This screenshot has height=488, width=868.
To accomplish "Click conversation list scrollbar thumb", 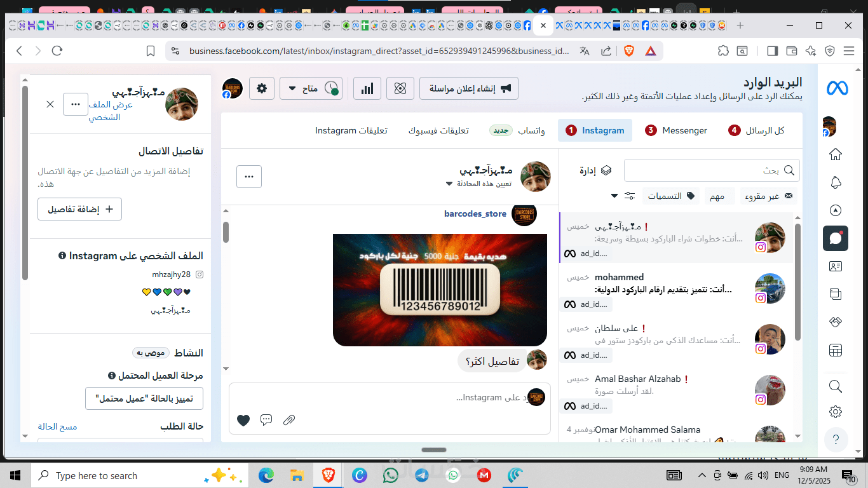I will (x=797, y=281).
